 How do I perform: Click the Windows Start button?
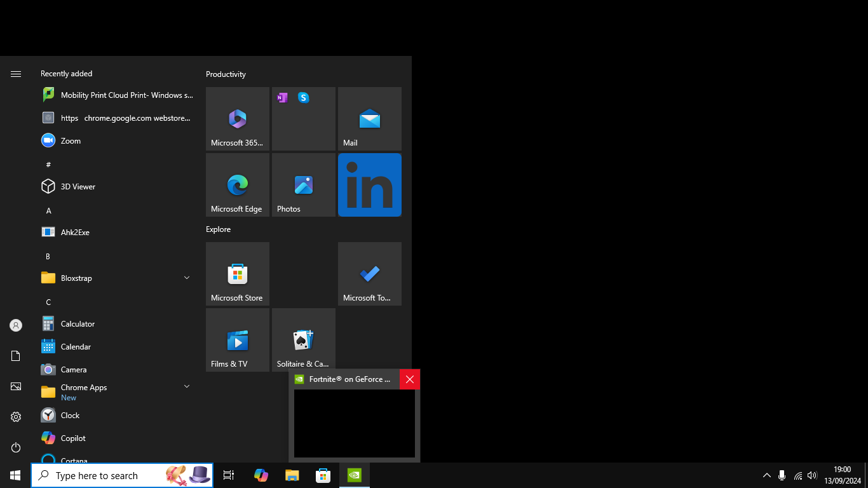point(15,475)
